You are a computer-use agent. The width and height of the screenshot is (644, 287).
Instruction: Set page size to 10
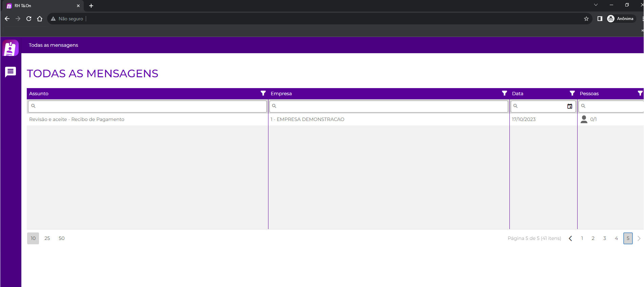(33, 238)
